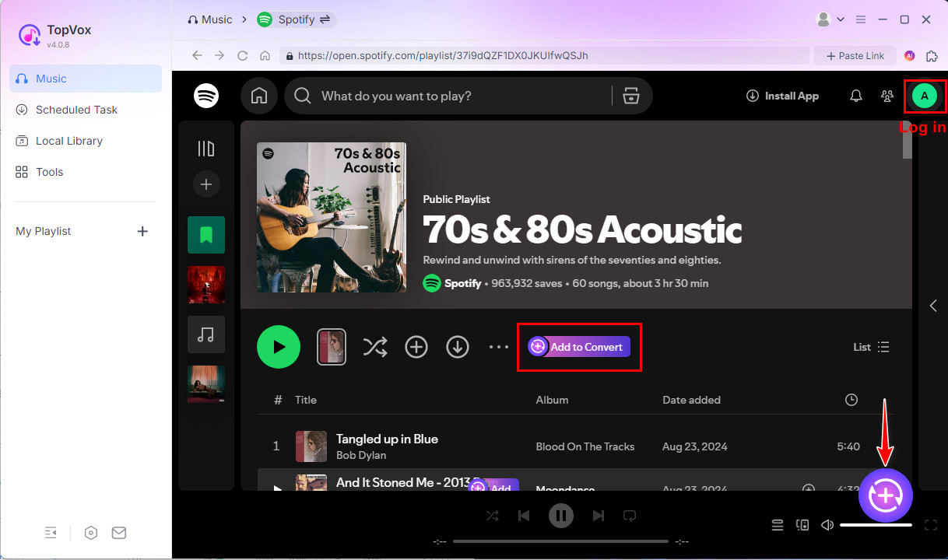Image resolution: width=948 pixels, height=560 pixels.
Task: Click Add to Convert button
Action: tap(579, 347)
